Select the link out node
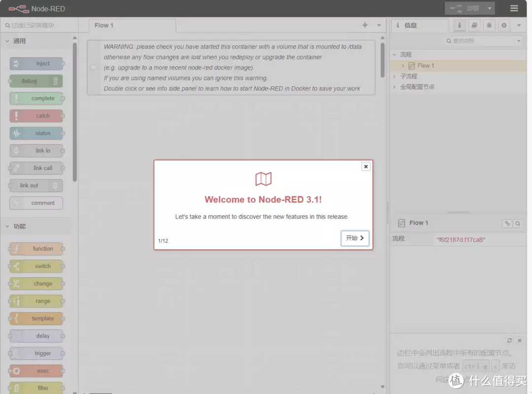Image resolution: width=532 pixels, height=394 pixels. click(36, 186)
